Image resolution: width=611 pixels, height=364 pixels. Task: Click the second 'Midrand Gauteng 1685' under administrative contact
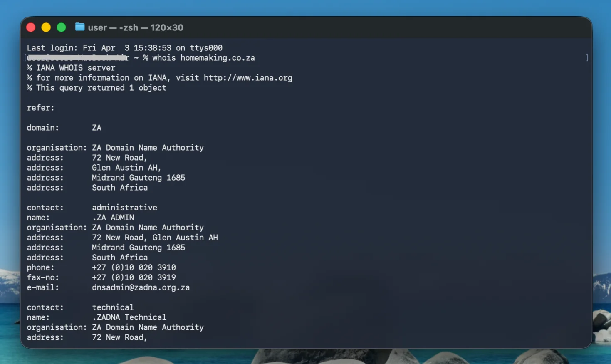139,248
